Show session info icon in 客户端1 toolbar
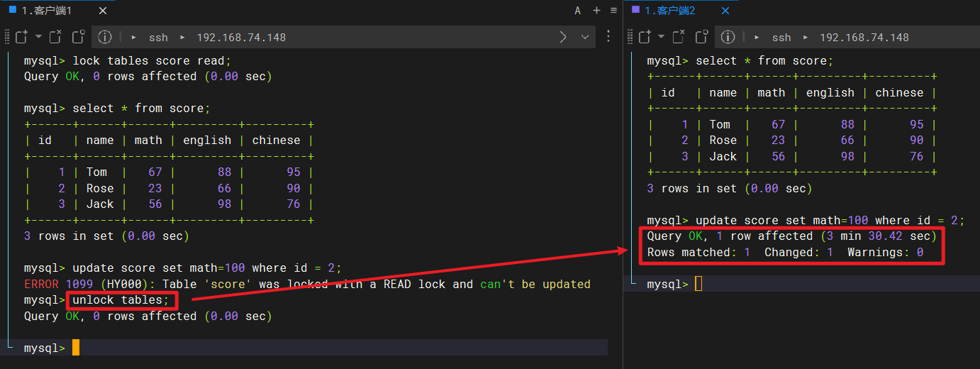Viewport: 980px width, 369px height. click(x=105, y=37)
